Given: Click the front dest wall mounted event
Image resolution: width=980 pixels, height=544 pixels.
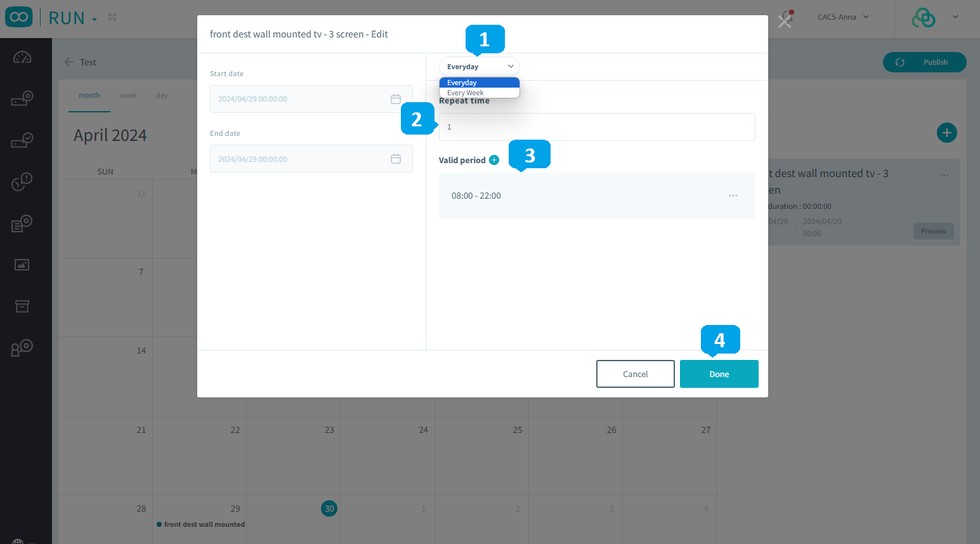Looking at the screenshot, I should (x=201, y=524).
